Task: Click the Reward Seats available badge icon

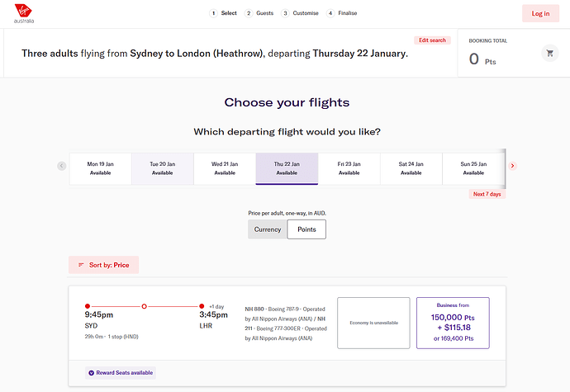Action: click(x=91, y=373)
